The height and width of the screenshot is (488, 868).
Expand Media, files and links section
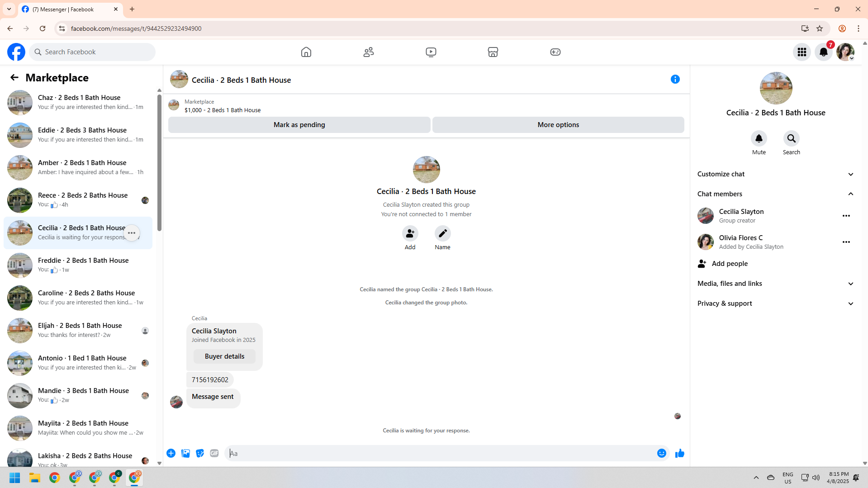[x=776, y=284]
